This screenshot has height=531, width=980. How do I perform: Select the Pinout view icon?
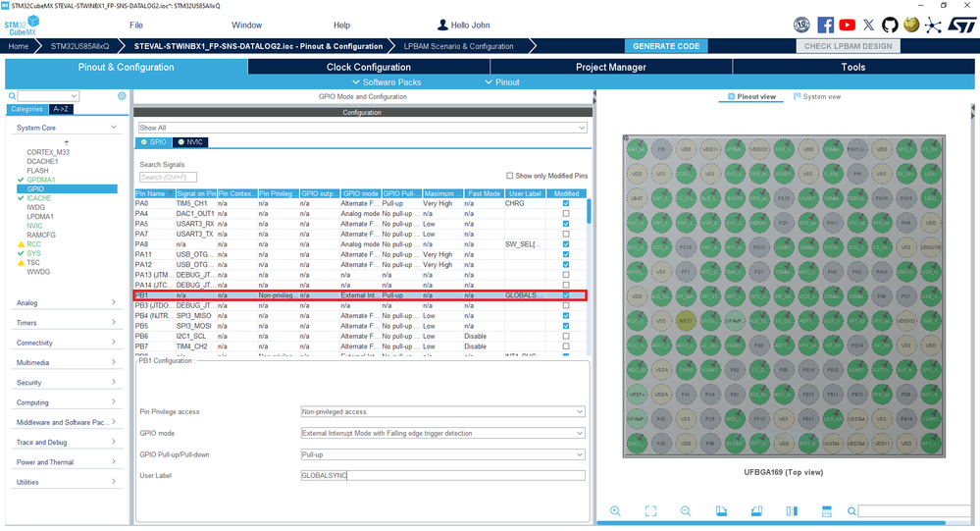(731, 96)
